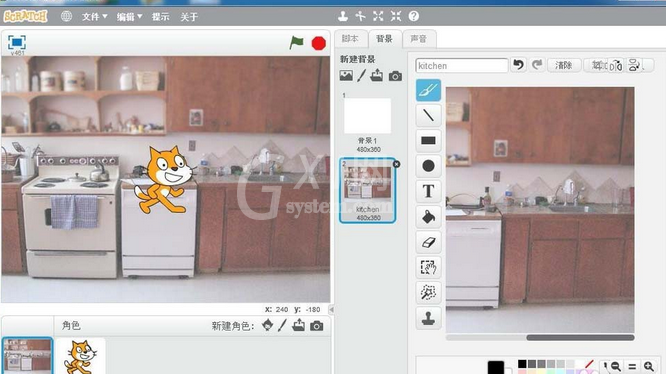
Task: Select the marquee Select tool
Action: click(428, 267)
